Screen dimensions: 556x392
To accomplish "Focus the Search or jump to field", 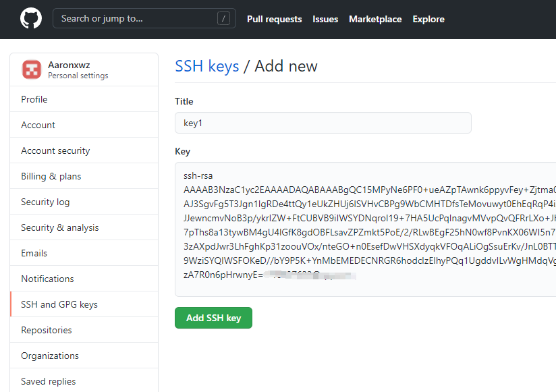I will coord(135,19).
